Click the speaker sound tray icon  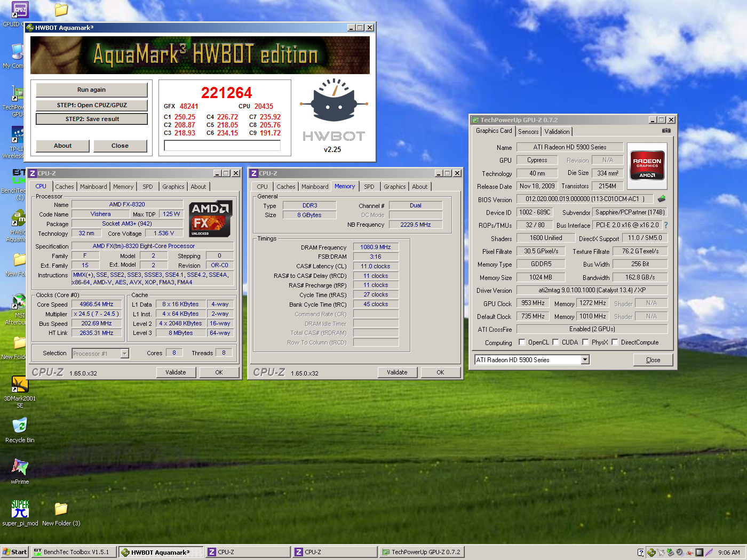pos(680,553)
